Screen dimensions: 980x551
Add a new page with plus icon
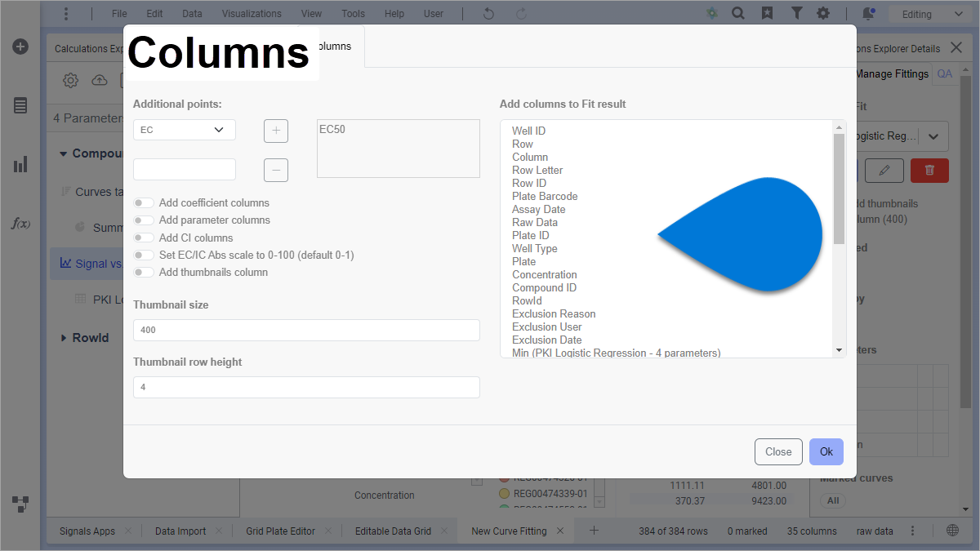pyautogui.click(x=594, y=531)
